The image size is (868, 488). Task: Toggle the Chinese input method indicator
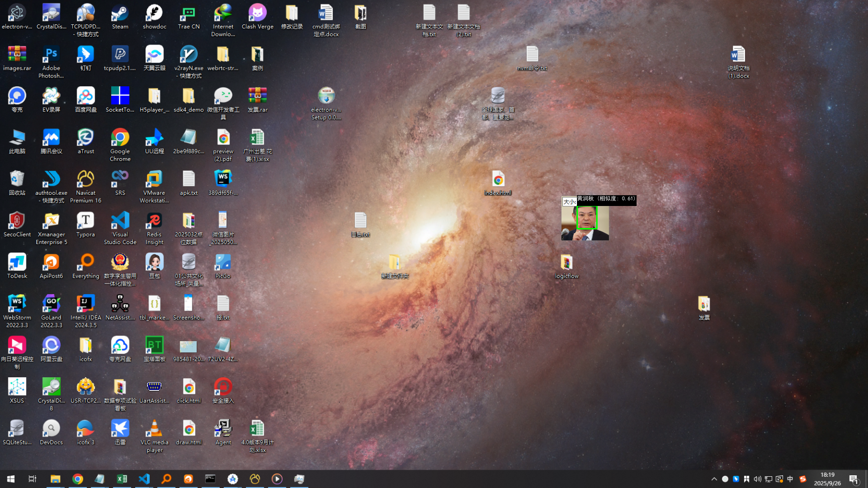[790, 479]
